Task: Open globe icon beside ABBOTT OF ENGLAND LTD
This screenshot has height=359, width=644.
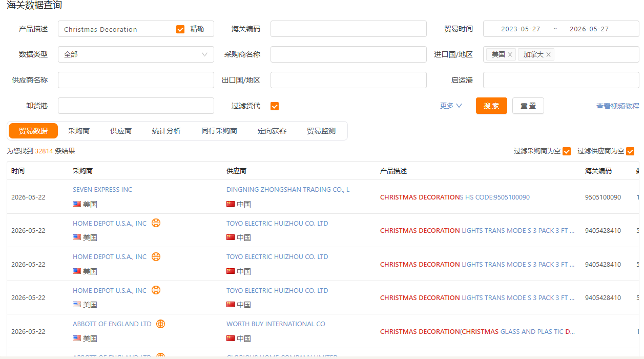Action: pos(161,324)
